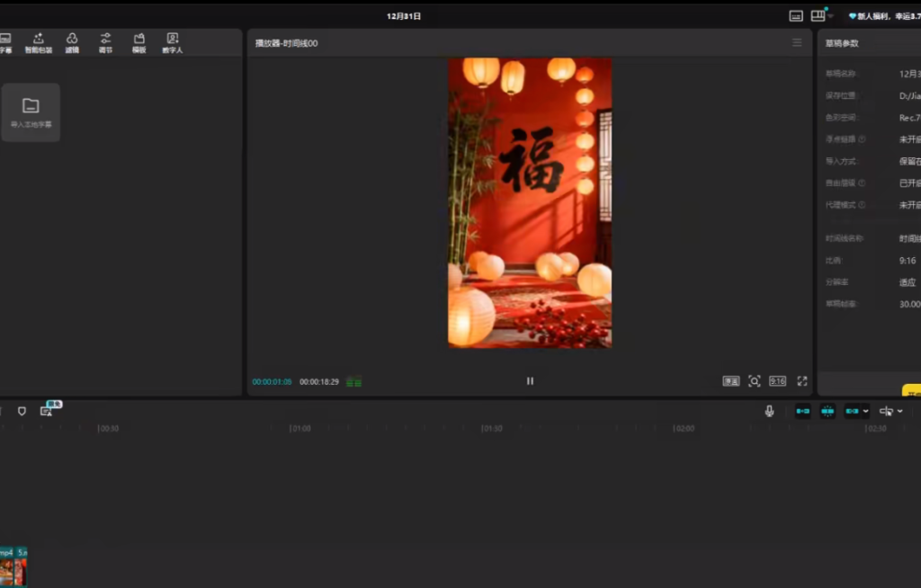Click the 原画 (original quality) button
Screen dimensions: 921x588
[732, 380]
